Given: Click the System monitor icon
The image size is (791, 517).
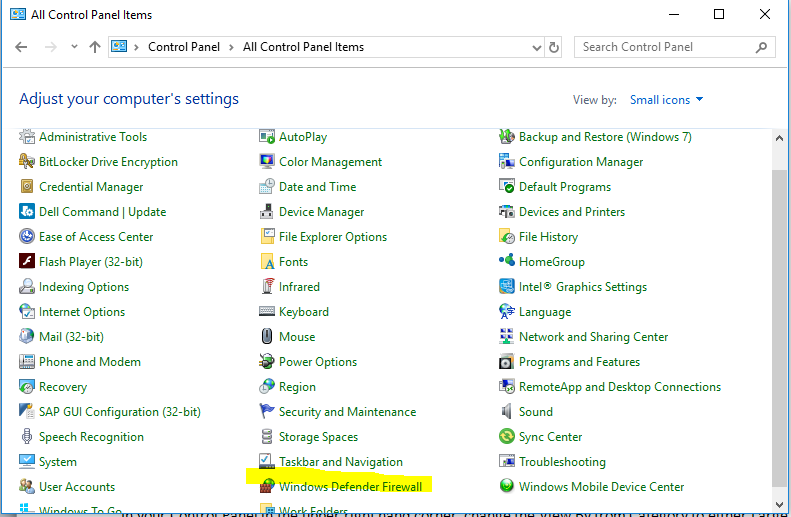Looking at the screenshot, I should (27, 462).
